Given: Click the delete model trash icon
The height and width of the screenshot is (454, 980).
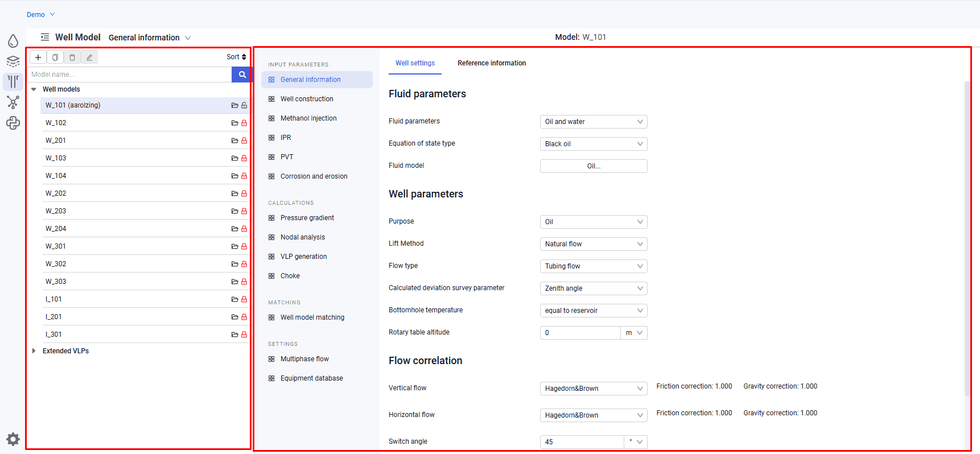Looking at the screenshot, I should point(72,57).
